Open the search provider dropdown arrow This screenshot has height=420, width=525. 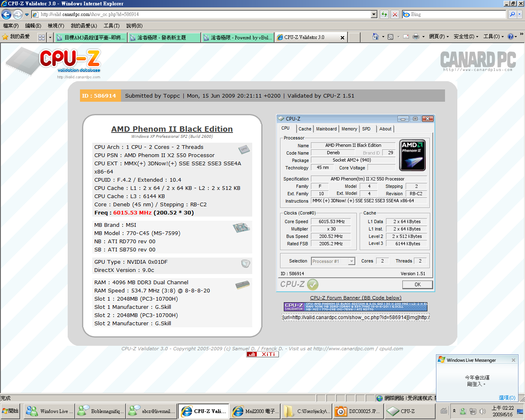pyautogui.click(x=520, y=14)
